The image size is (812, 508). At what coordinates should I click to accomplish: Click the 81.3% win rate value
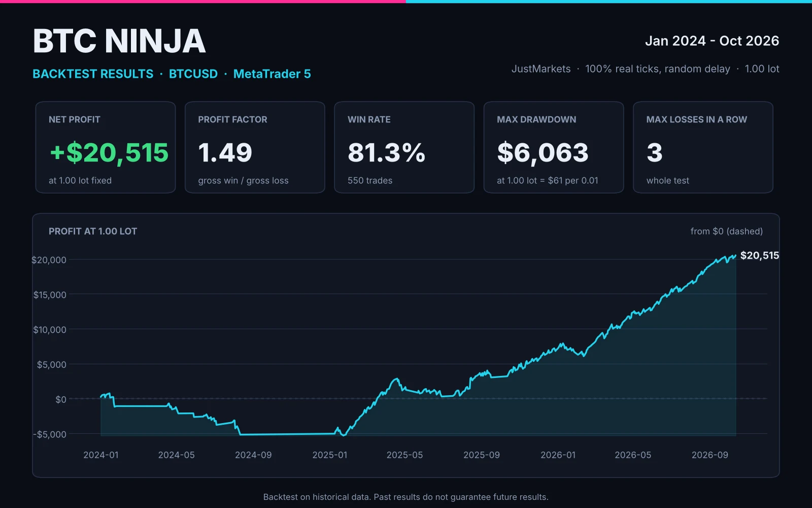click(387, 152)
